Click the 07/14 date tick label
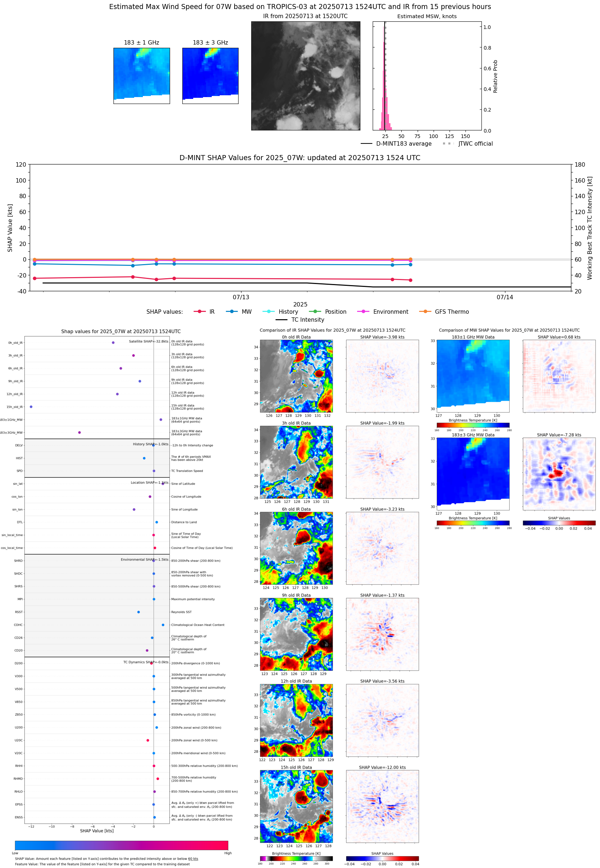This screenshot has width=600, height=868. 505,297
